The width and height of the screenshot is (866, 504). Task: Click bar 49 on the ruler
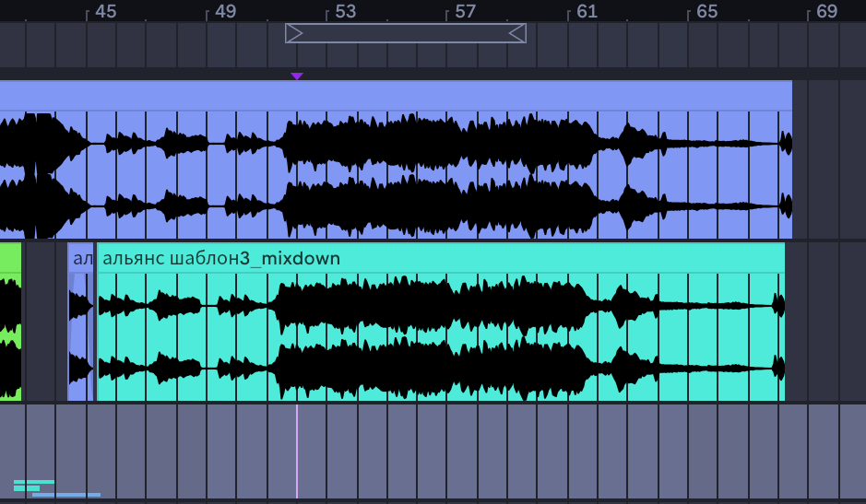click(225, 11)
